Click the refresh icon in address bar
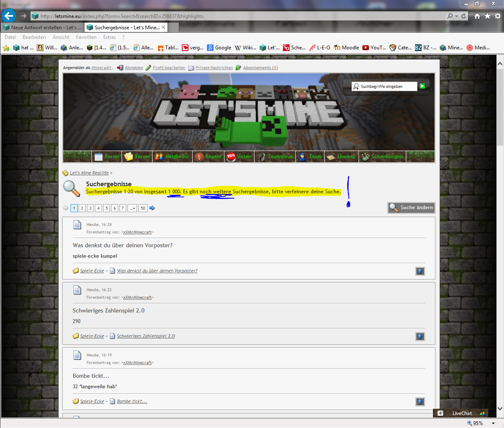504x428 pixels. [463, 16]
